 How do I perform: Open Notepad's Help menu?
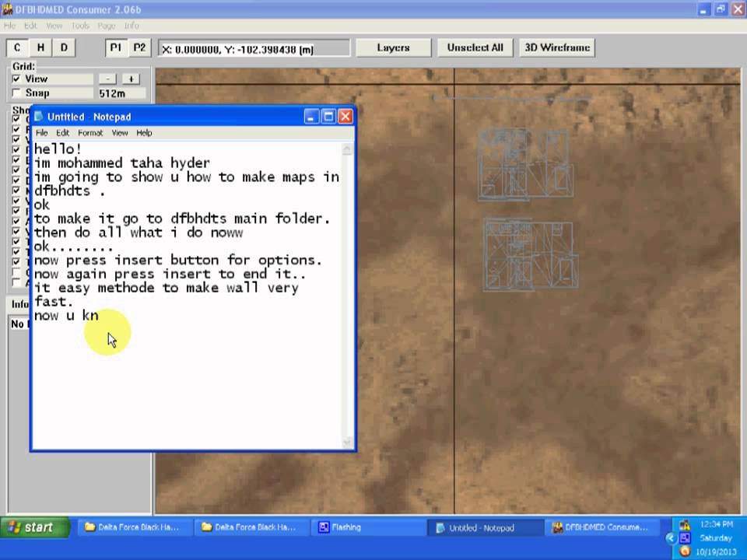coord(144,133)
